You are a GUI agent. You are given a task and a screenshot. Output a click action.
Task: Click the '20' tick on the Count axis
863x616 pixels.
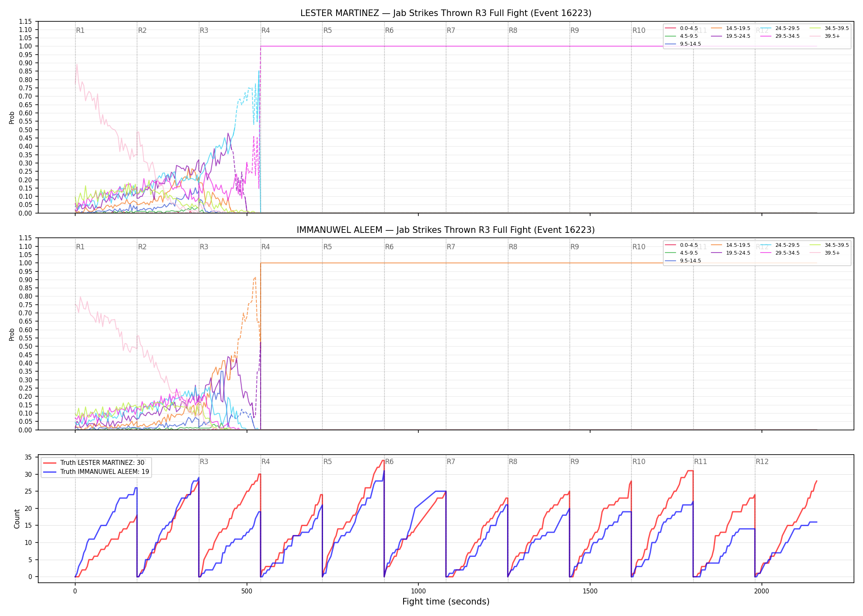28,508
